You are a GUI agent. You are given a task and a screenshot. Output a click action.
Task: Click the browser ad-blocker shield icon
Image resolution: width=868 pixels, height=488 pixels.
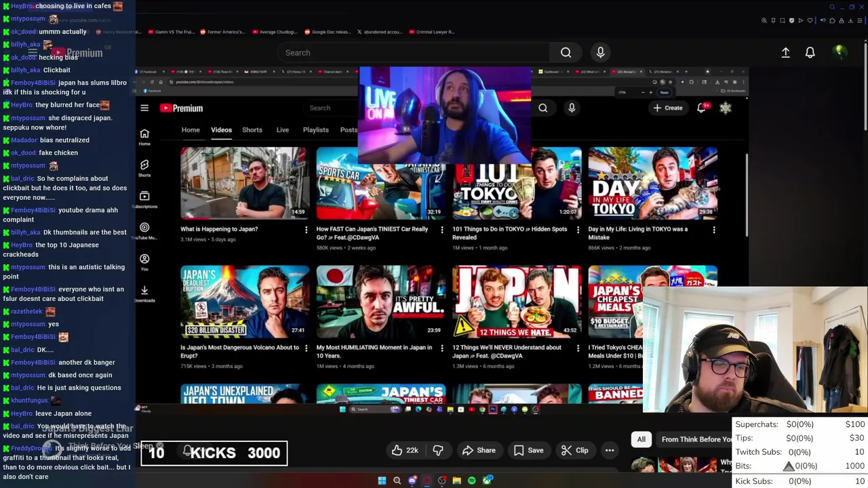(x=791, y=20)
